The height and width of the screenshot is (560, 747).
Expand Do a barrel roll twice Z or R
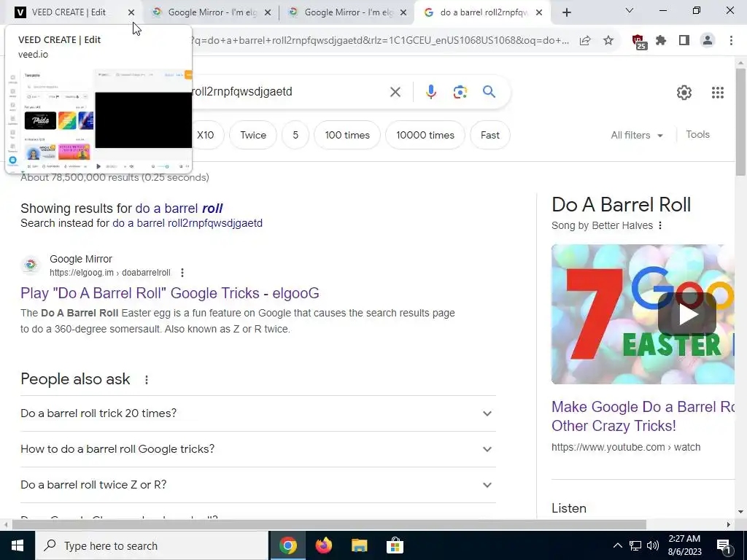(258, 485)
